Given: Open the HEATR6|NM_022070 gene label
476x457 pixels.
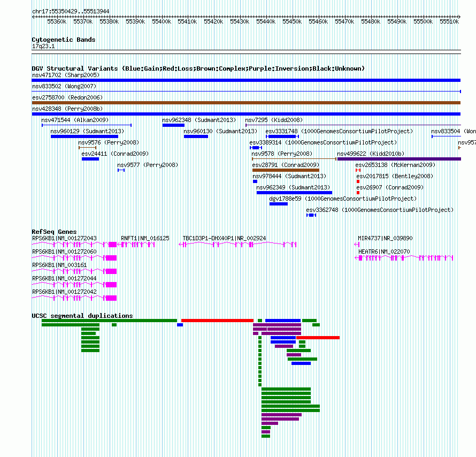Looking at the screenshot, I should (x=384, y=252).
